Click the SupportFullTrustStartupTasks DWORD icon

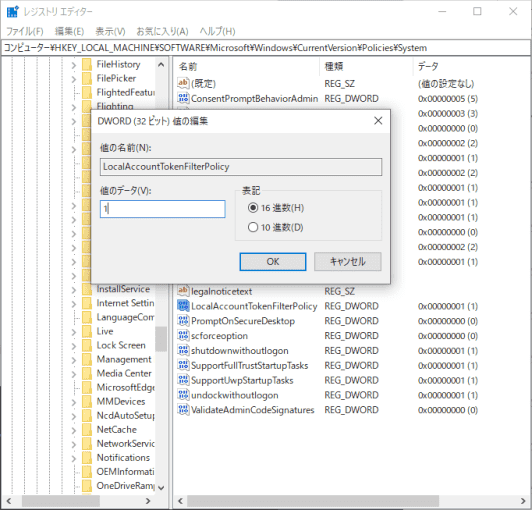(183, 365)
